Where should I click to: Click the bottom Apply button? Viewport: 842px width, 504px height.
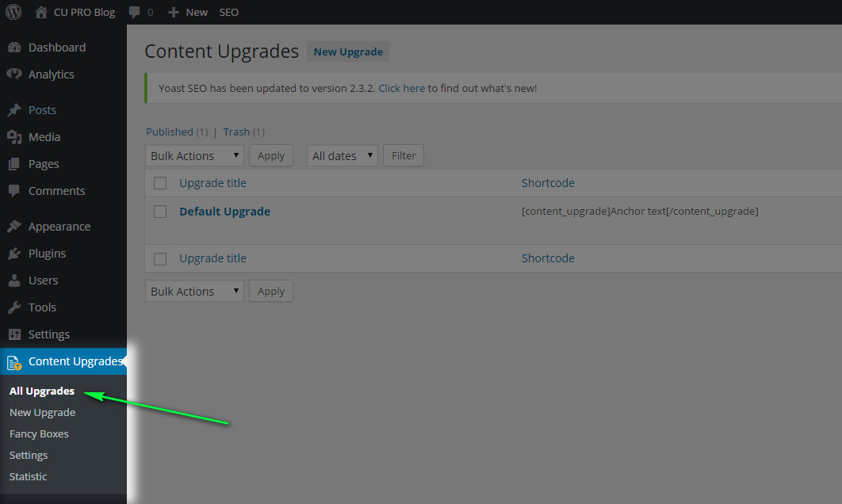(x=270, y=291)
